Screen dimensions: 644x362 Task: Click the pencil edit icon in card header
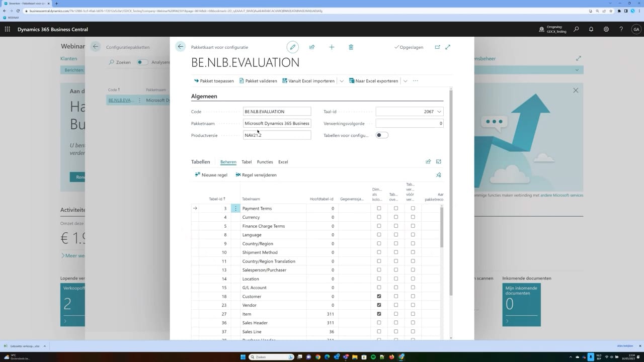(292, 47)
